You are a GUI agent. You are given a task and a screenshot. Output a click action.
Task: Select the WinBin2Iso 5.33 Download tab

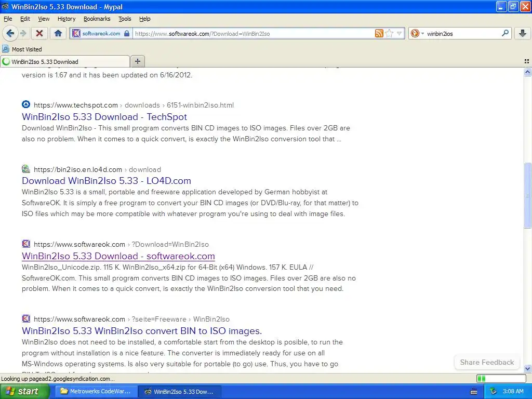(x=65, y=62)
